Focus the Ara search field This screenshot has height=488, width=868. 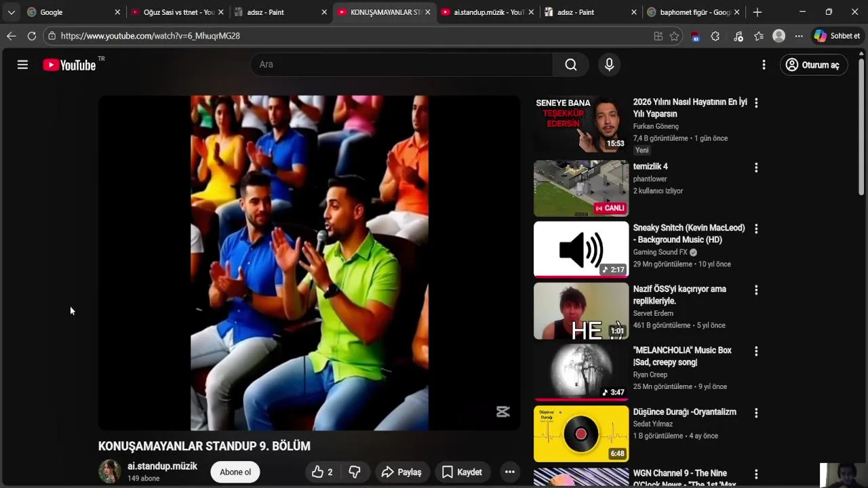(x=401, y=64)
